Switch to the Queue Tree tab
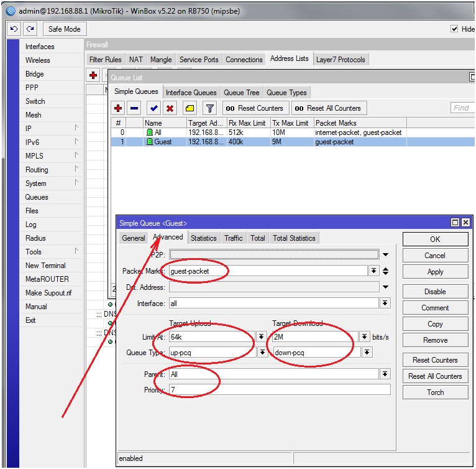Viewport: 476px width, 469px height. click(x=241, y=93)
